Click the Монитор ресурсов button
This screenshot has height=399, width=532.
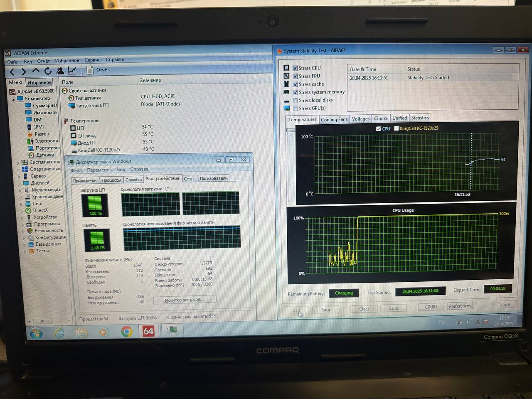(184, 300)
